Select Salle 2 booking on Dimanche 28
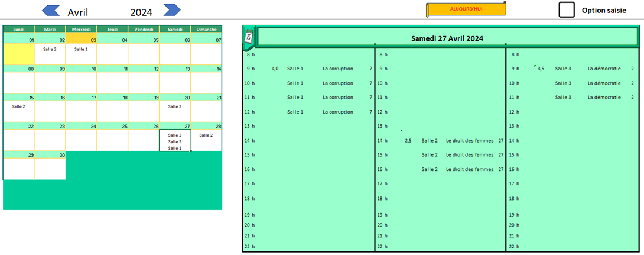Screen dimensions: 644x255 tap(206, 135)
